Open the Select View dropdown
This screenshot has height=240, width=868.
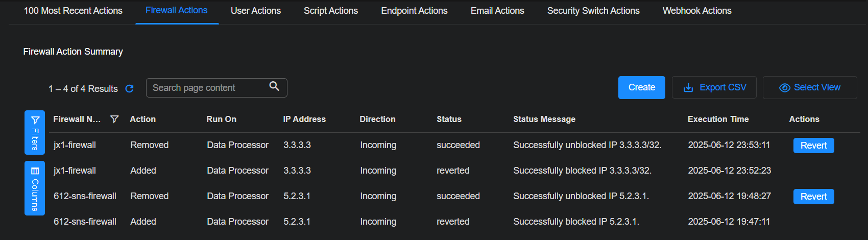(809, 88)
